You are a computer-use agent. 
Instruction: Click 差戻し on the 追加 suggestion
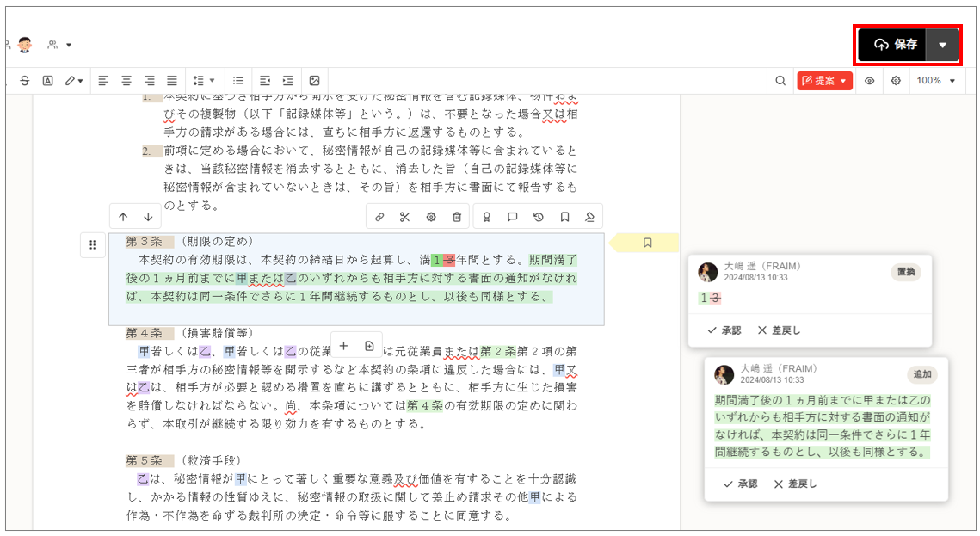pos(795,484)
